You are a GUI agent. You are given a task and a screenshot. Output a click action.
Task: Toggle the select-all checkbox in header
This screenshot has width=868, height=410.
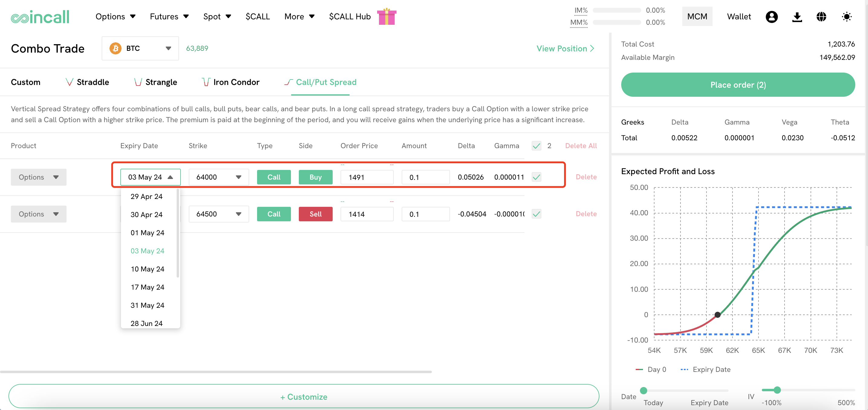[537, 146]
